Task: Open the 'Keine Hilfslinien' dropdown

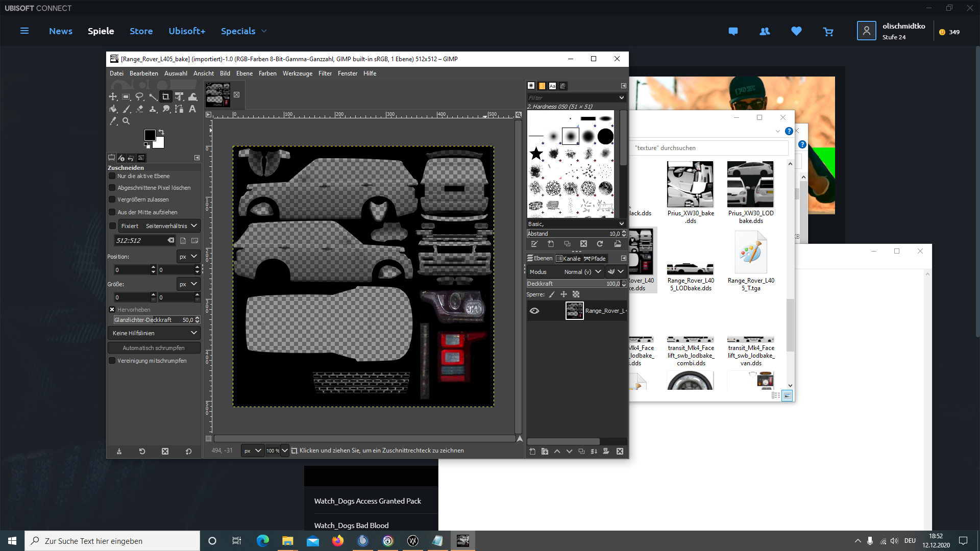Action: click(x=154, y=333)
